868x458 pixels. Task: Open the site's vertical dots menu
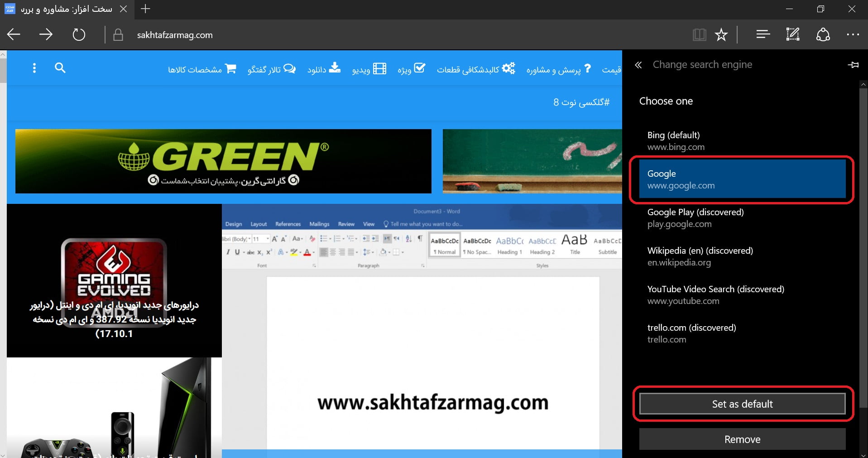pyautogui.click(x=34, y=68)
